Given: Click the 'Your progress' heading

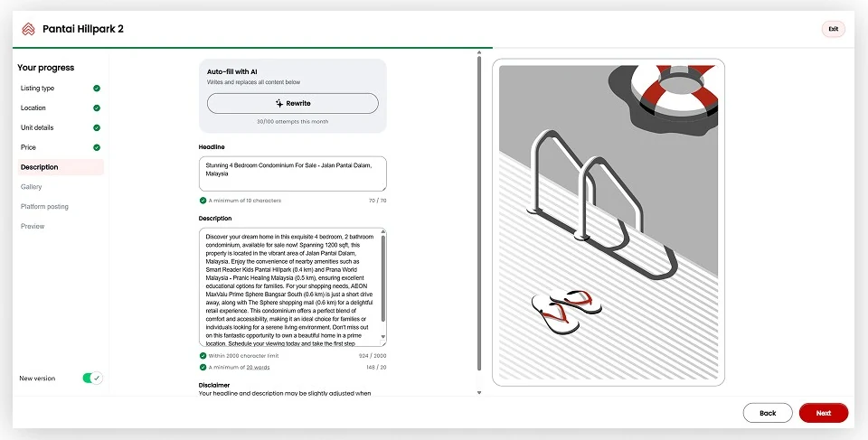Looking at the screenshot, I should [x=46, y=68].
